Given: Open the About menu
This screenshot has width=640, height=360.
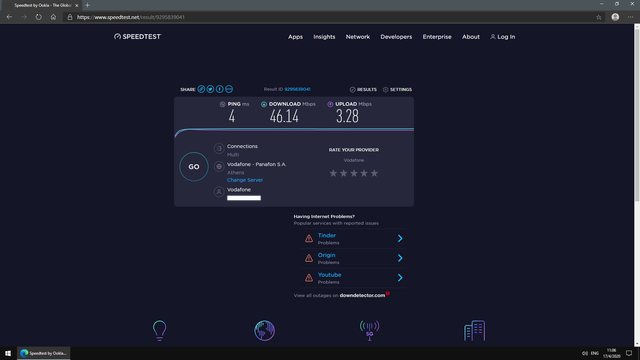Looking at the screenshot, I should (471, 37).
